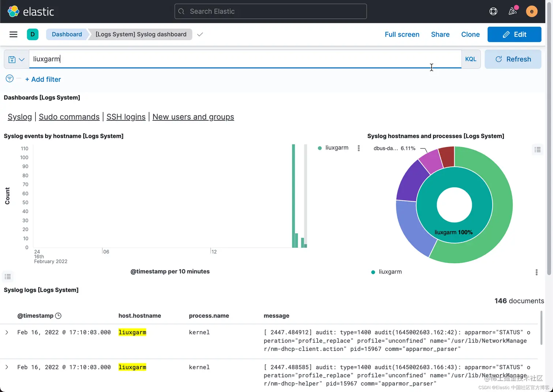Open Full screen mode
Viewport: 553px width, 392px height.
tap(402, 34)
